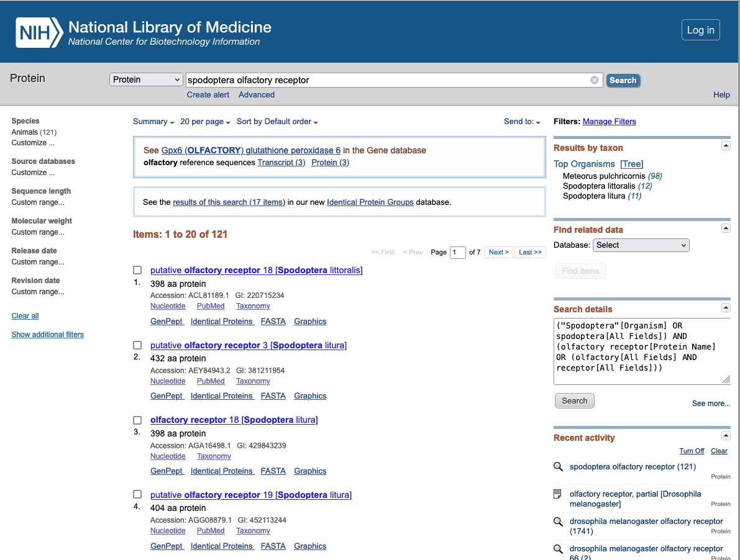Image resolution: width=740 pixels, height=560 pixels.
Task: Go to the Next results page
Action: tap(499, 252)
